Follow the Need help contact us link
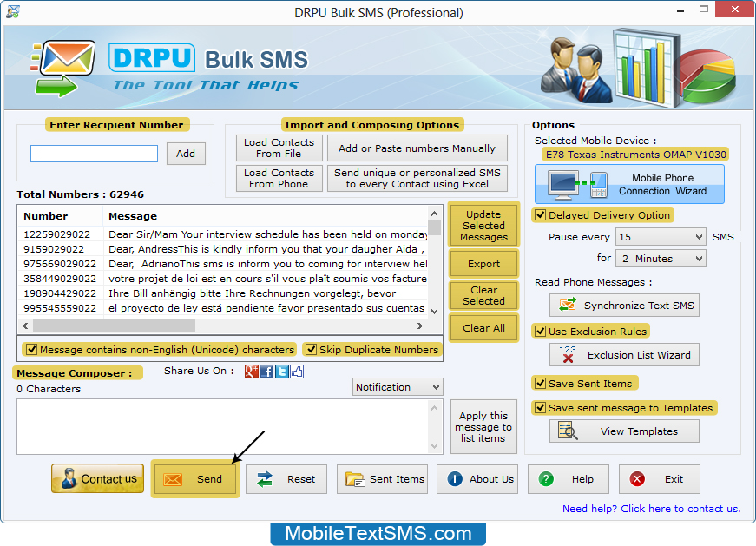Screen dimensions: 756x546 pyautogui.click(x=651, y=509)
